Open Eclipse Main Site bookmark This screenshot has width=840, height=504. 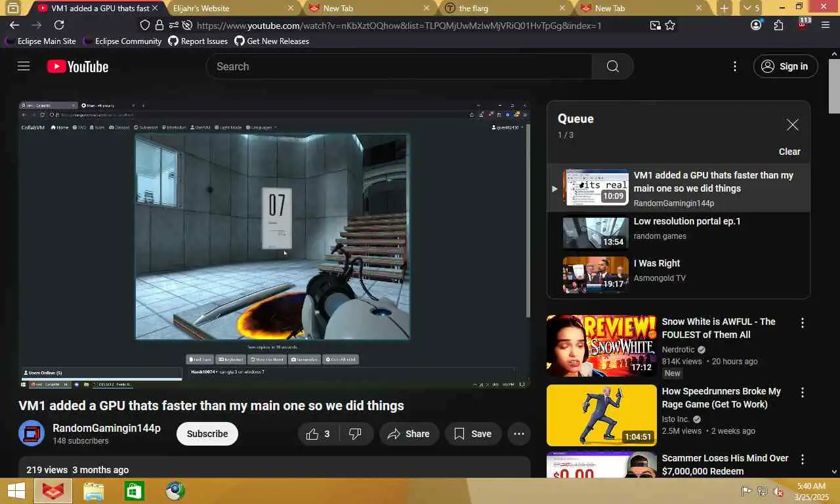[41, 41]
